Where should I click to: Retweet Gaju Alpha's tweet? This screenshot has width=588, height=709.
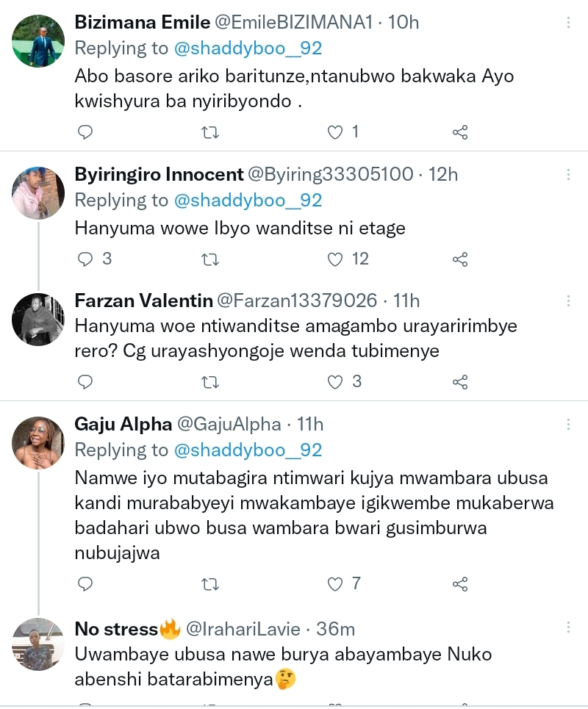pyautogui.click(x=209, y=584)
